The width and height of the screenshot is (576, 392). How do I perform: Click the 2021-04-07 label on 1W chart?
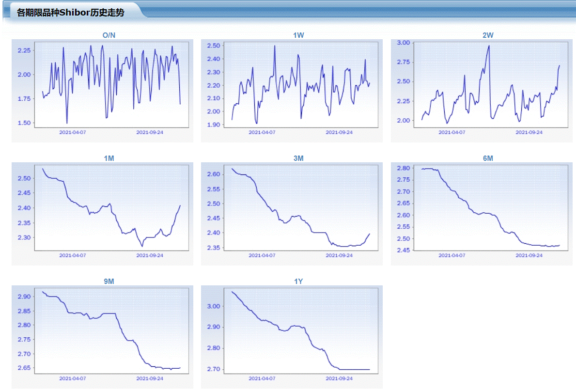(262, 132)
